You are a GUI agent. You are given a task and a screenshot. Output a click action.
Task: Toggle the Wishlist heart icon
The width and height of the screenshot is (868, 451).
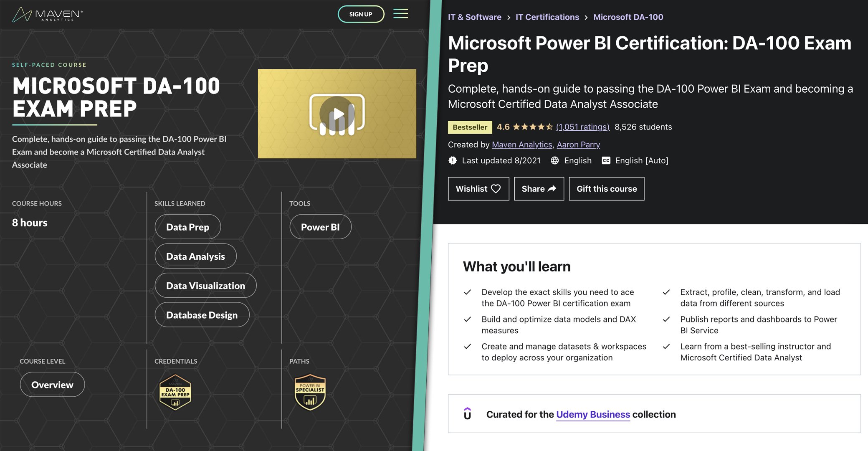496,189
